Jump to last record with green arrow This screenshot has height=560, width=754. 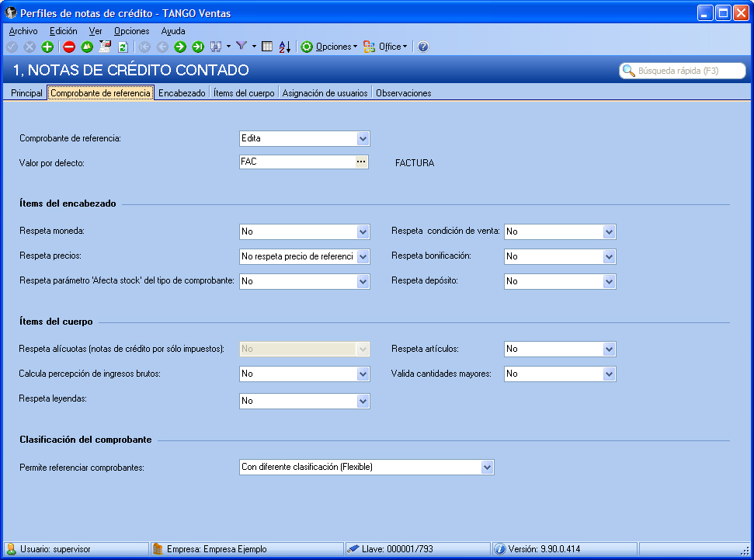(x=198, y=47)
